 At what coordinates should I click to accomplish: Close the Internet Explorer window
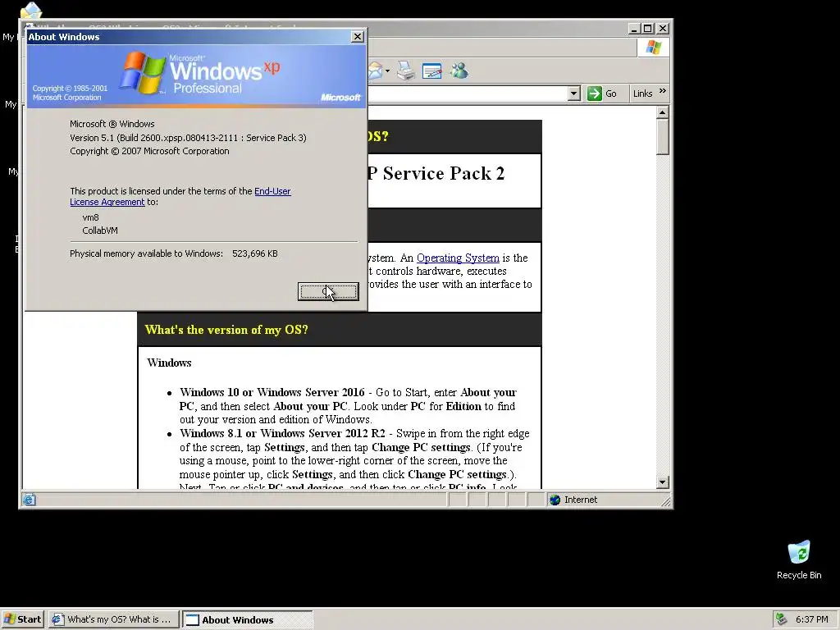click(x=663, y=29)
